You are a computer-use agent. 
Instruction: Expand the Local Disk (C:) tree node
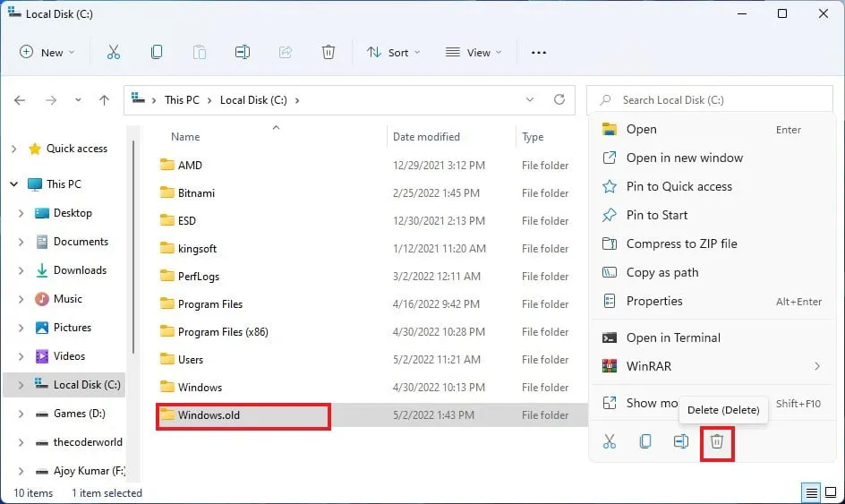tap(21, 386)
